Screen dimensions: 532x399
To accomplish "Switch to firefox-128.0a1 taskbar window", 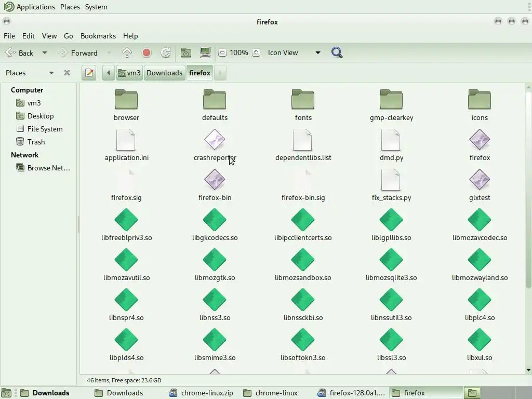I will (352, 393).
